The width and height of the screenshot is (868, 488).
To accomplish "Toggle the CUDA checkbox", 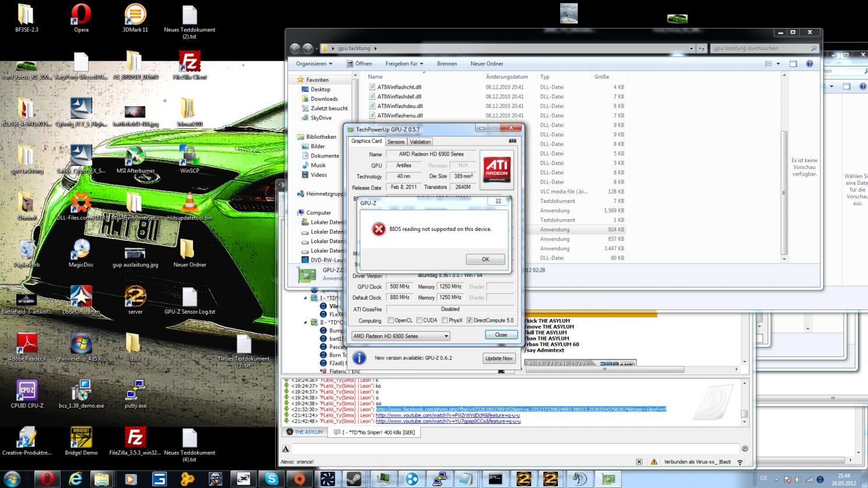I will coord(419,320).
